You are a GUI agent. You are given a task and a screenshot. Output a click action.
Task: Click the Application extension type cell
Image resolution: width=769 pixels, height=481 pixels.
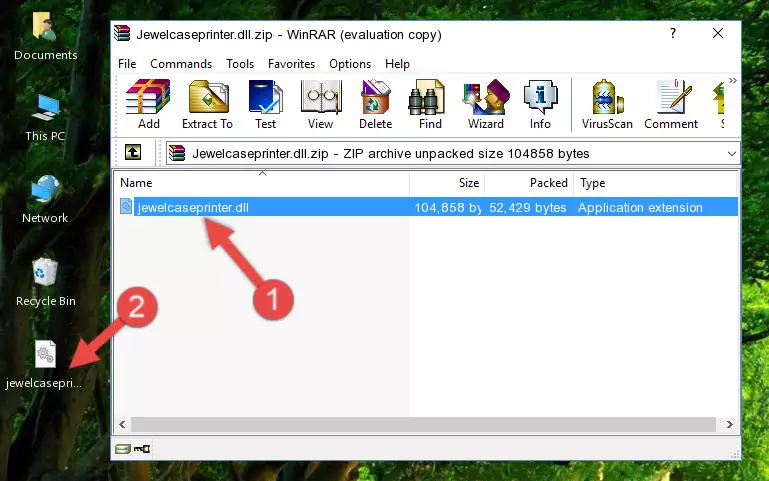pos(640,207)
